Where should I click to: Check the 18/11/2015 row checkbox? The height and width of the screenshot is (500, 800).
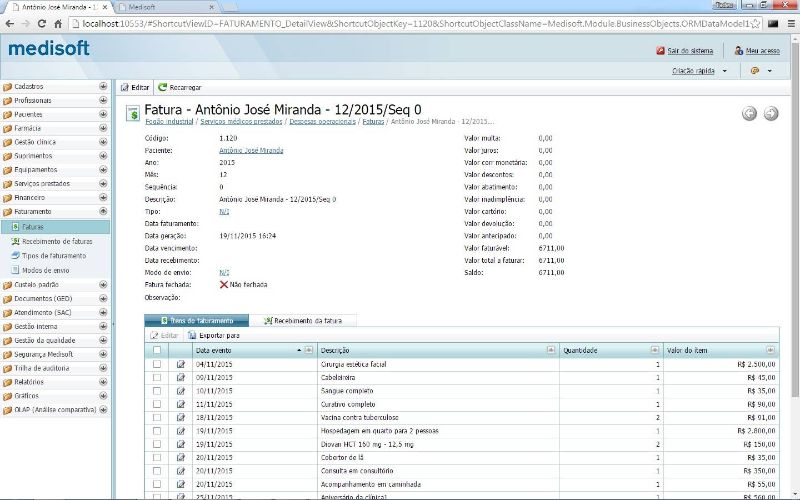[157, 417]
